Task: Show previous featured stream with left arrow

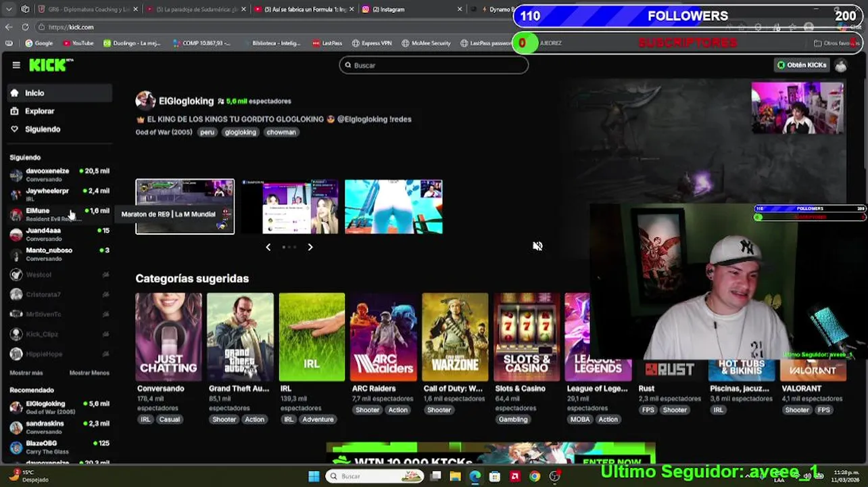Action: point(268,247)
